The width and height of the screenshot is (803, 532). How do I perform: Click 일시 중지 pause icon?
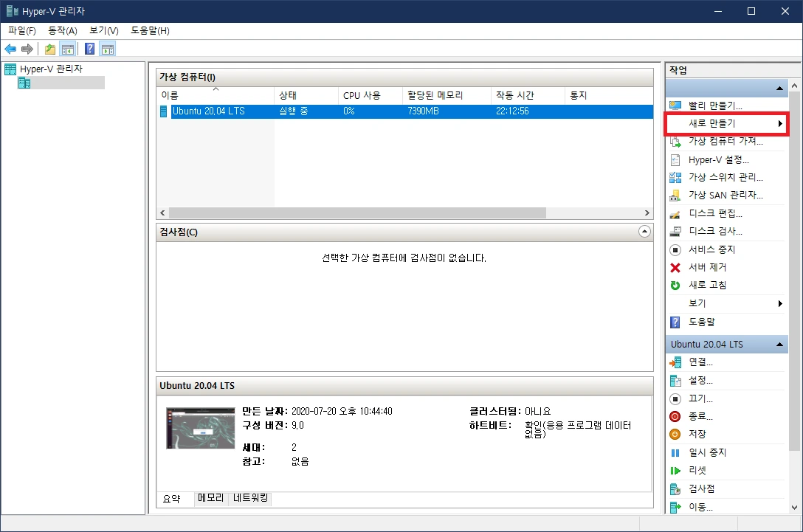(675, 452)
